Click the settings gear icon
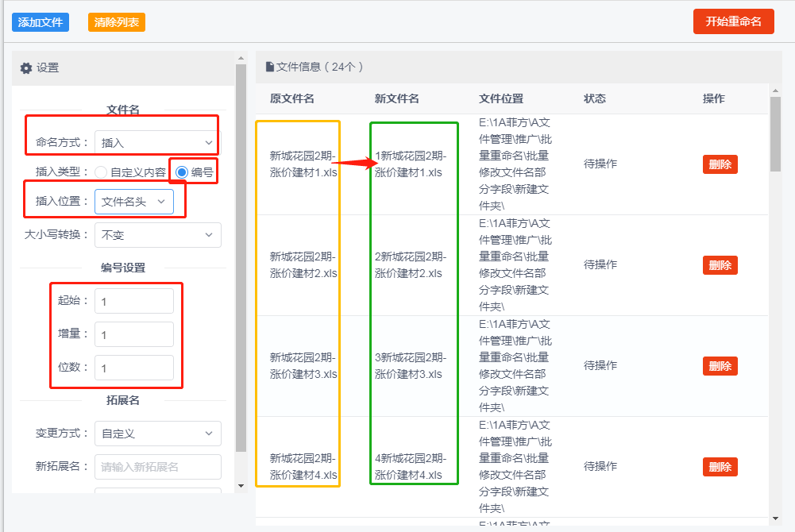This screenshot has height=532, width=795. coord(26,68)
